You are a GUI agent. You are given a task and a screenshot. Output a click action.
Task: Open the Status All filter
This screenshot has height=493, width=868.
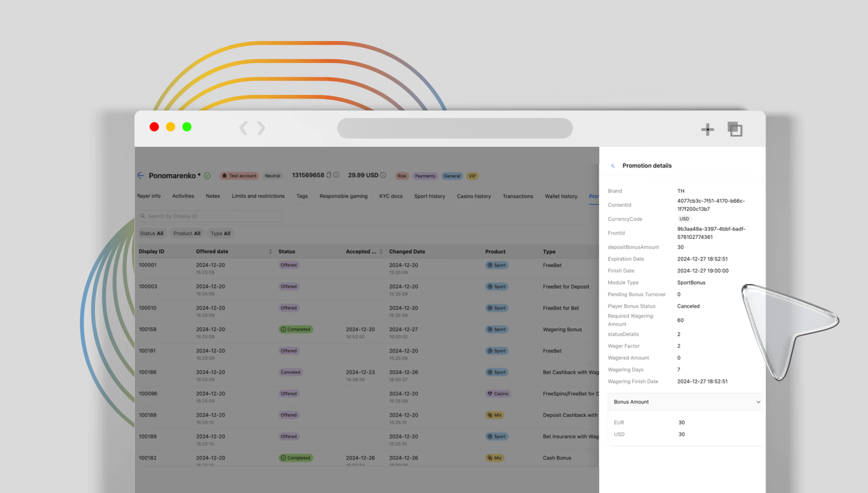point(151,233)
